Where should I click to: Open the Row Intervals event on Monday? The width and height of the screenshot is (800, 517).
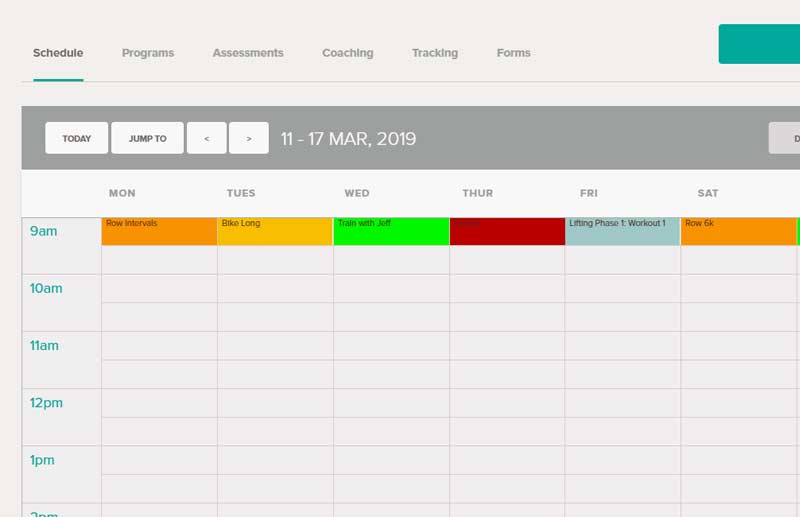click(x=159, y=231)
